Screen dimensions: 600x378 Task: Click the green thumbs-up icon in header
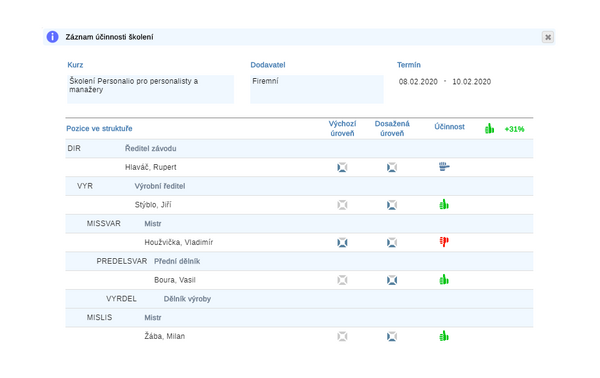pyautogui.click(x=489, y=129)
